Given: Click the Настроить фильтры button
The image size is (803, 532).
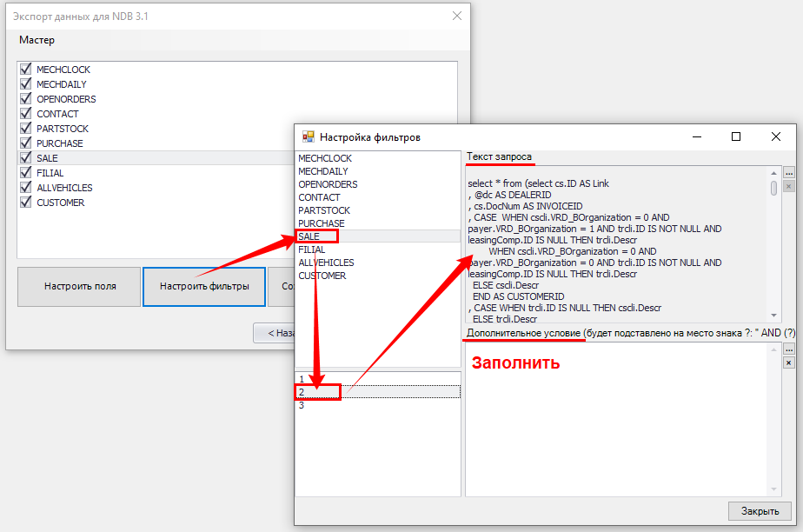Looking at the screenshot, I should click(204, 286).
